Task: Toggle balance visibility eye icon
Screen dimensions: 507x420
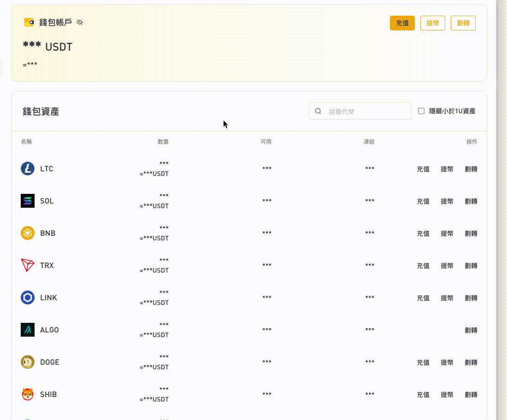Action: [80, 22]
